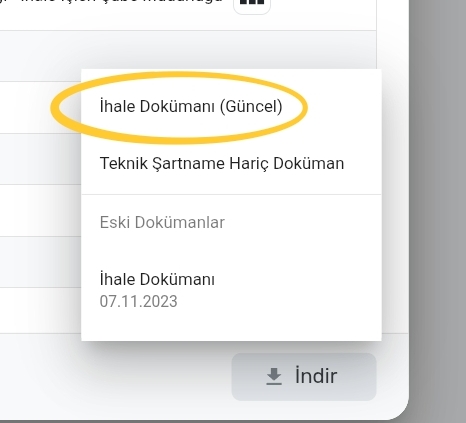The width and height of the screenshot is (466, 423).
Task: Click the İndir download button
Action: [304, 377]
